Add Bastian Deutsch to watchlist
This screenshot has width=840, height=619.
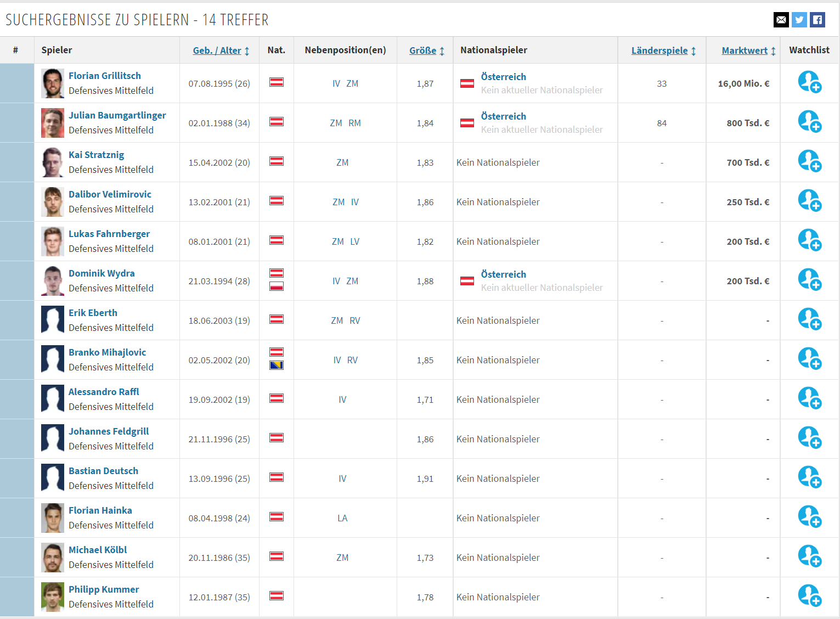(809, 477)
